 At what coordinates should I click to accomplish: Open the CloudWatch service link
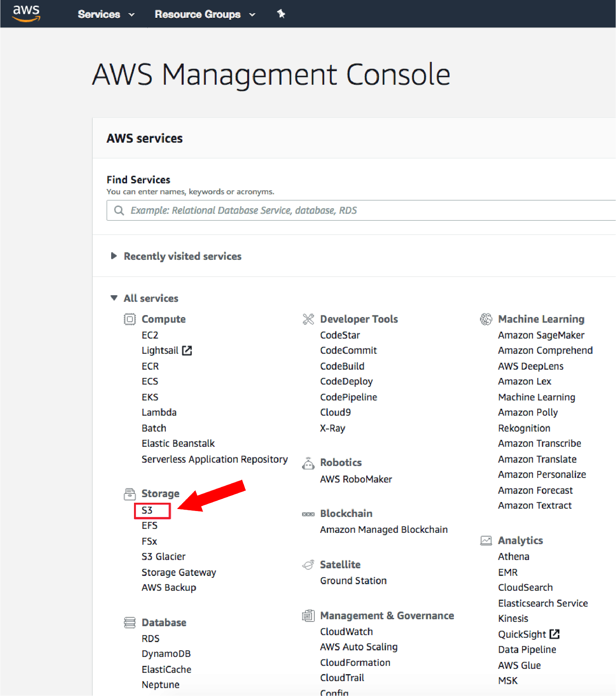tap(346, 631)
